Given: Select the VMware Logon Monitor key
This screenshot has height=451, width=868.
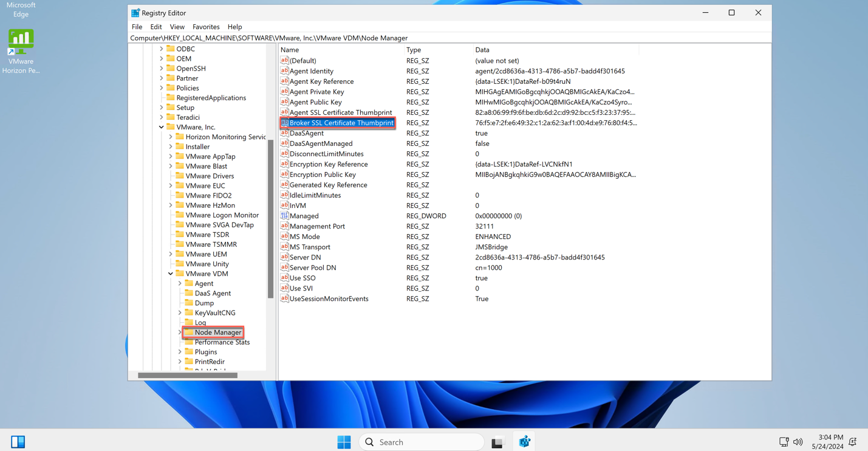Looking at the screenshot, I should 222,215.
